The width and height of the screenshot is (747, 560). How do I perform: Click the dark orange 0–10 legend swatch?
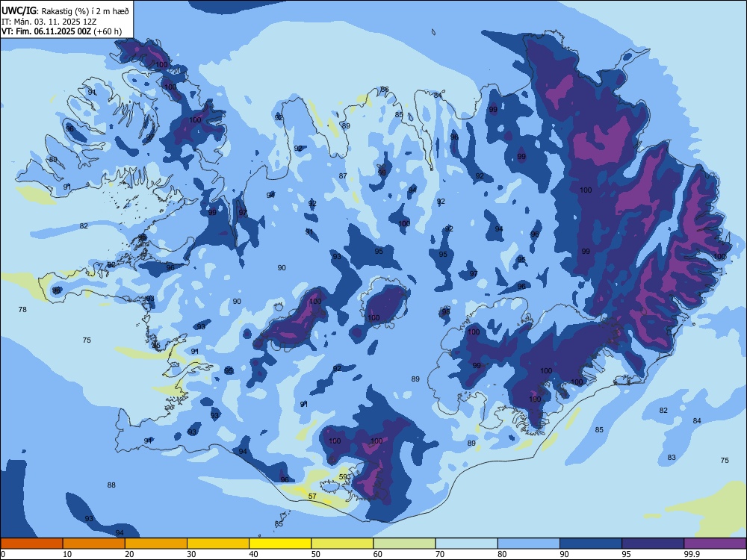pos(31,544)
